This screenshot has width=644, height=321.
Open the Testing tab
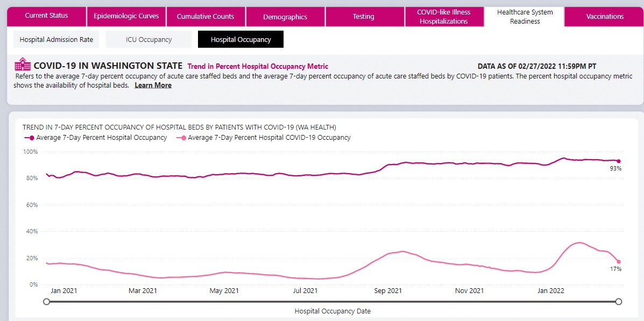click(364, 17)
